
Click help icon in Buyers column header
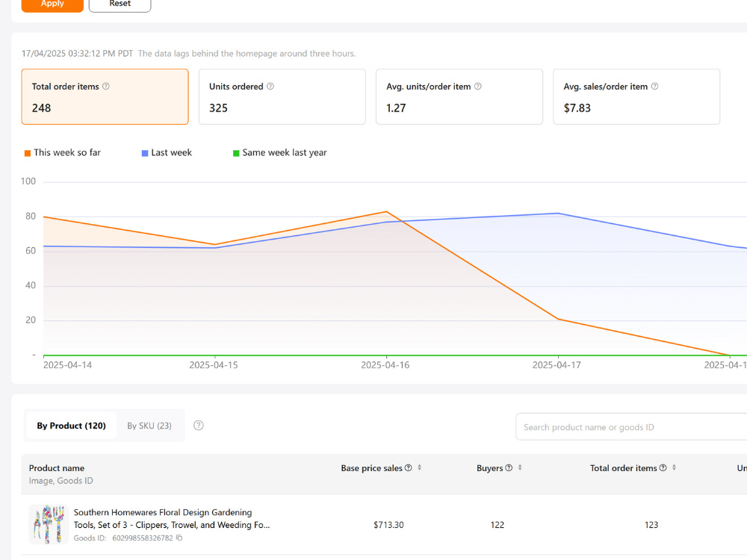pyautogui.click(x=509, y=467)
